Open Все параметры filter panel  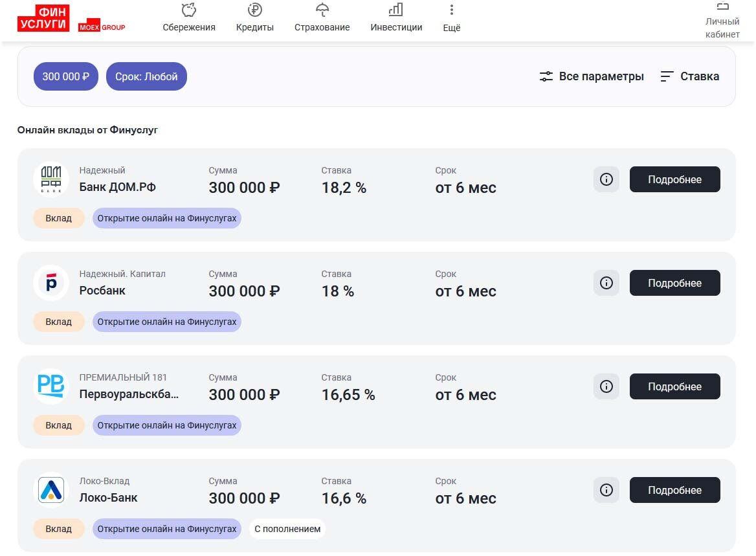tap(592, 76)
